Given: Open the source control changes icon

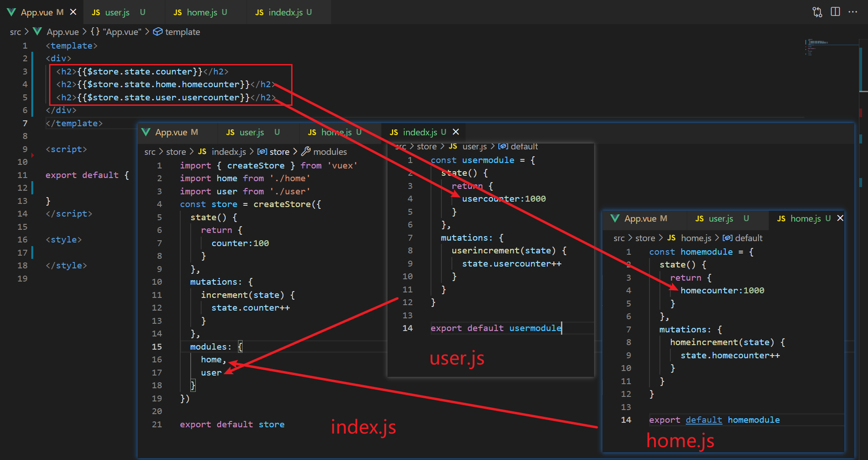Looking at the screenshot, I should (x=817, y=12).
